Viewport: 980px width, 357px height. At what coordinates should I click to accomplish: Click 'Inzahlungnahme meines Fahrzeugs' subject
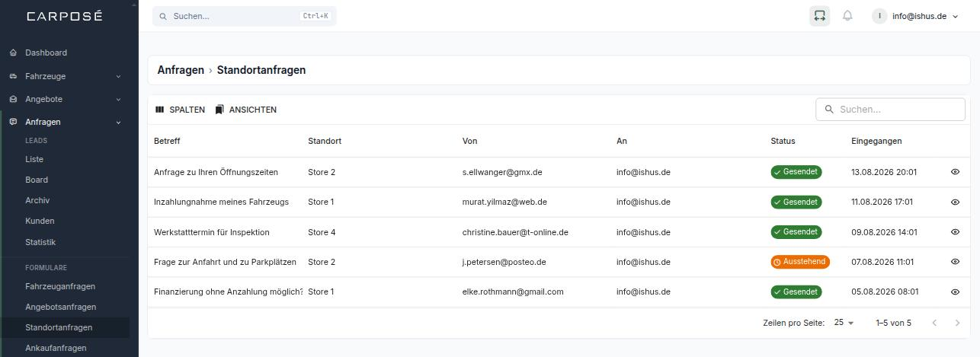tap(221, 202)
